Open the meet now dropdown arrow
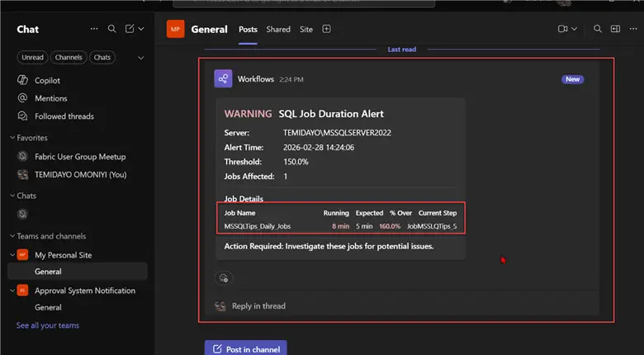The height and width of the screenshot is (355, 644). [x=574, y=29]
